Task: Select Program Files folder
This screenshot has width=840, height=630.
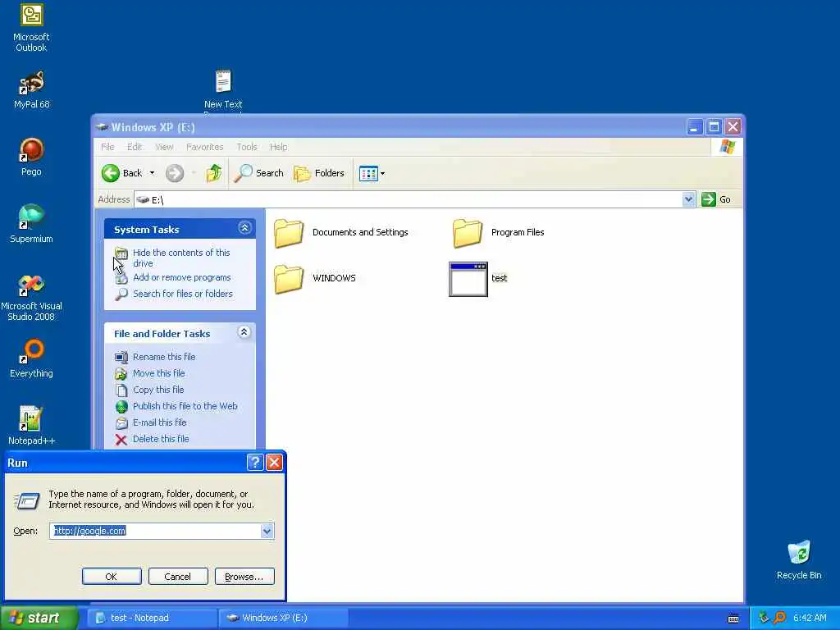Action: click(498, 232)
